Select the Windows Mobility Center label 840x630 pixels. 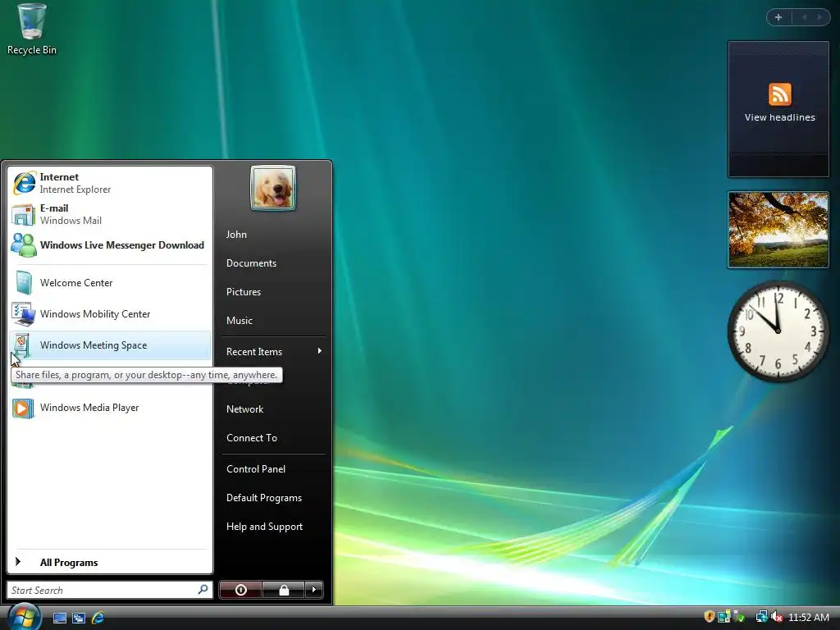pos(95,314)
